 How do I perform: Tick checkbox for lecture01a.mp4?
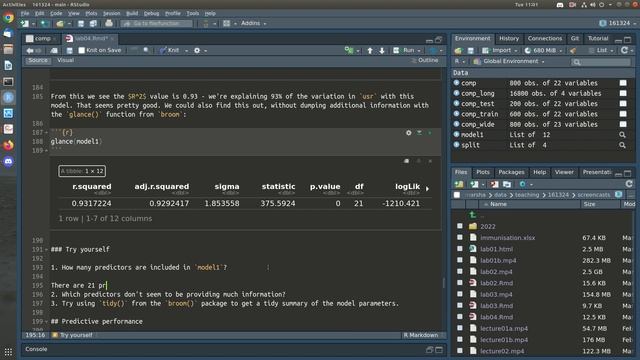(460, 328)
